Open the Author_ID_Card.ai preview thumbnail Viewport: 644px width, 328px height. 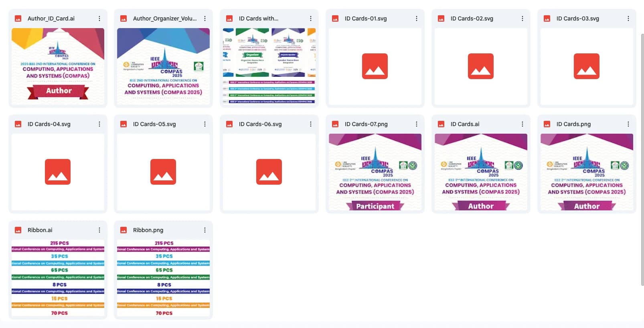coord(58,66)
